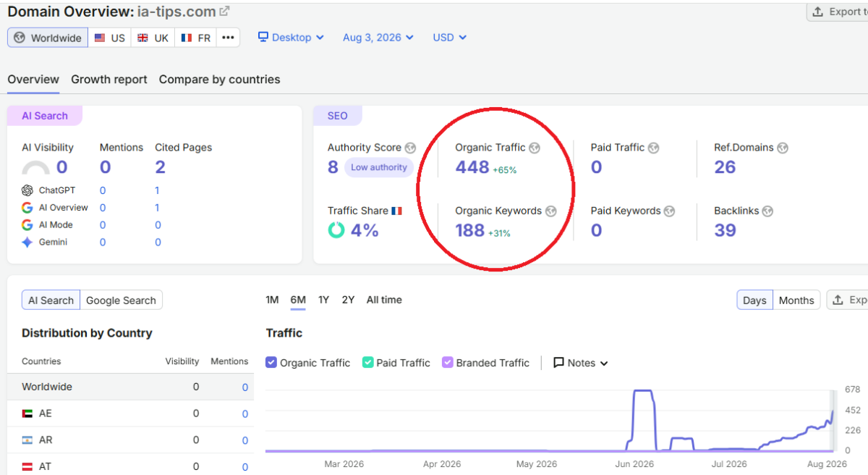Click the Google AI Mode logo icon
This screenshot has width=868, height=475.
(x=27, y=225)
